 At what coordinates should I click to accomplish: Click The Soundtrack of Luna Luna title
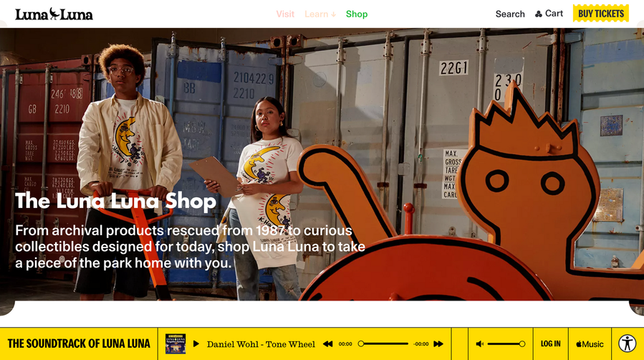click(x=79, y=344)
